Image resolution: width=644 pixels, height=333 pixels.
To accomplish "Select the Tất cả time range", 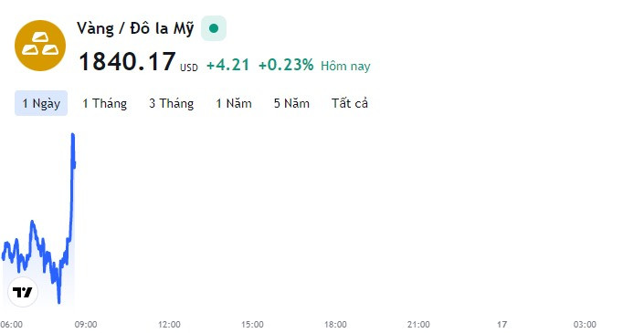I will pos(350,103).
